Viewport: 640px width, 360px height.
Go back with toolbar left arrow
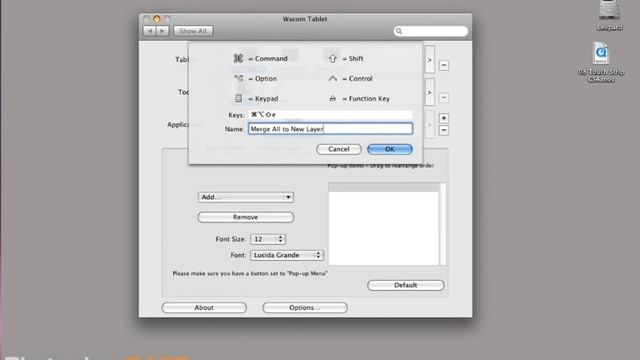tap(150, 31)
